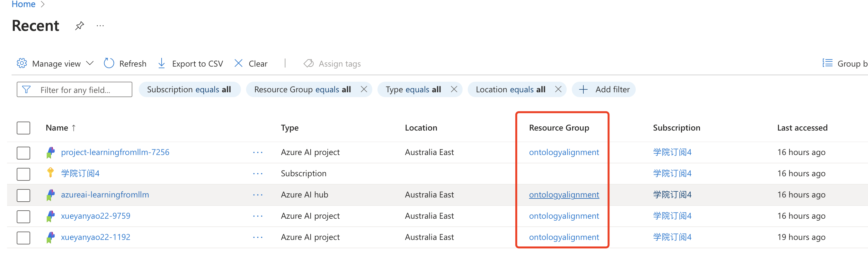Expand the Manage view dropdown chevron

coord(90,63)
